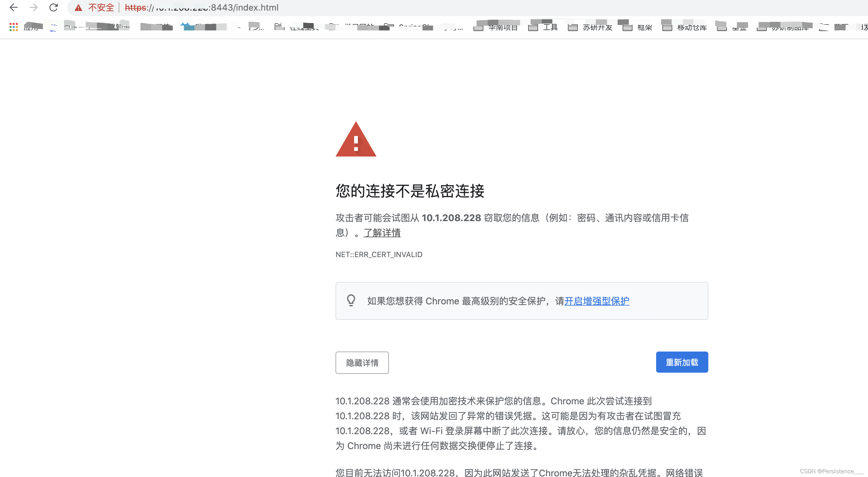Screen dimensions: 868x477
Task: Click the red not-secure warning icon
Action: coord(79,8)
